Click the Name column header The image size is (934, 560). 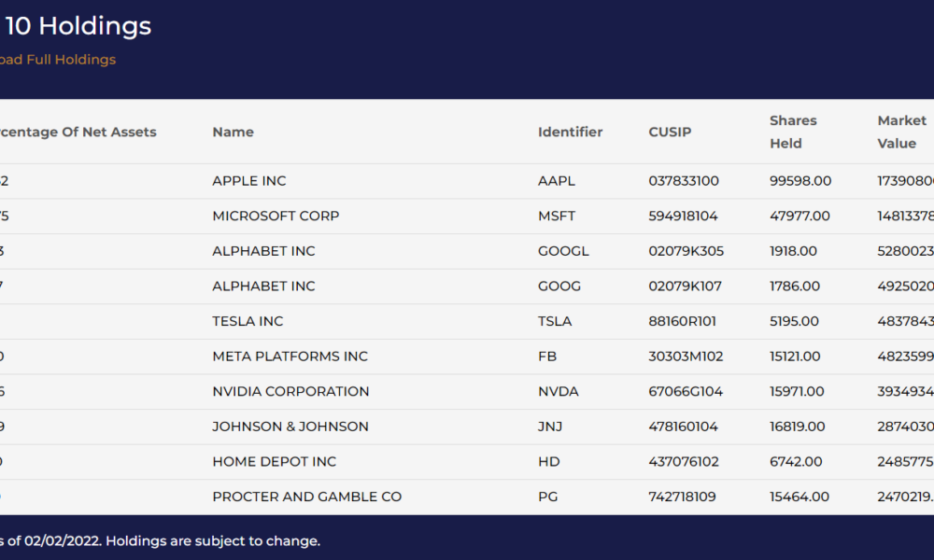[x=233, y=132]
